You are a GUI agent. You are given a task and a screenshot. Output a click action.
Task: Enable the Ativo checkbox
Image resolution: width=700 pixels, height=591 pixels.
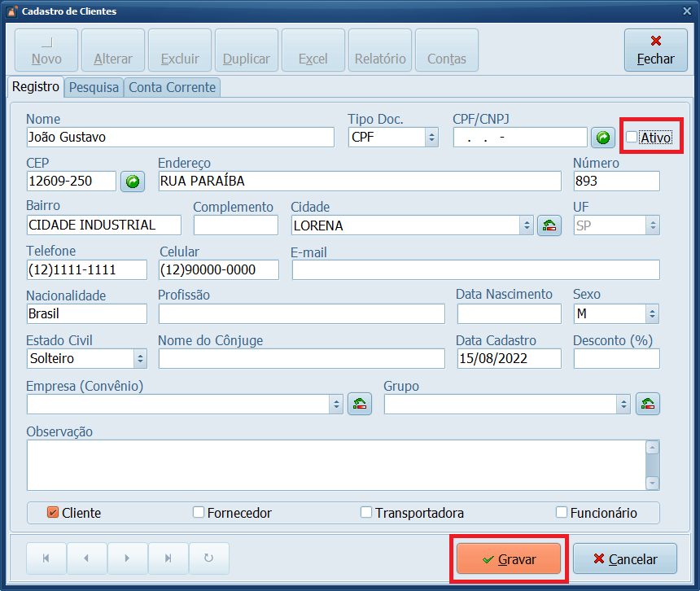tap(633, 137)
